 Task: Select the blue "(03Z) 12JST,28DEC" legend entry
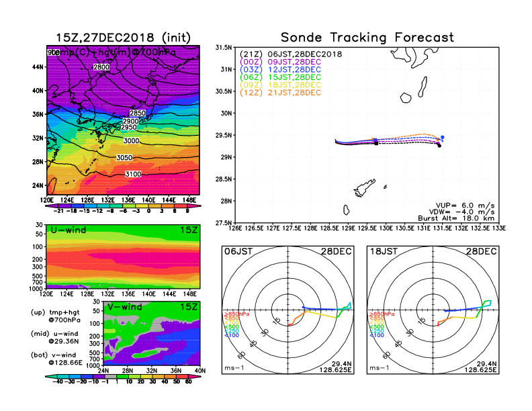pos(280,70)
